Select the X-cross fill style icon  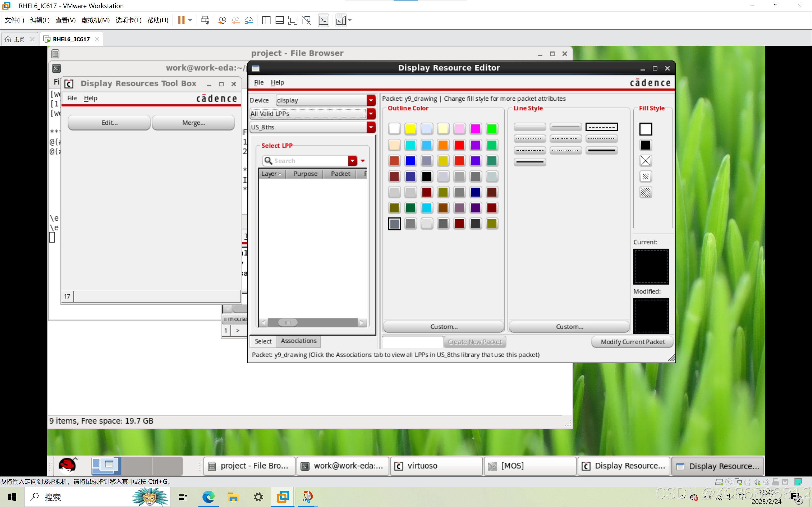click(645, 161)
